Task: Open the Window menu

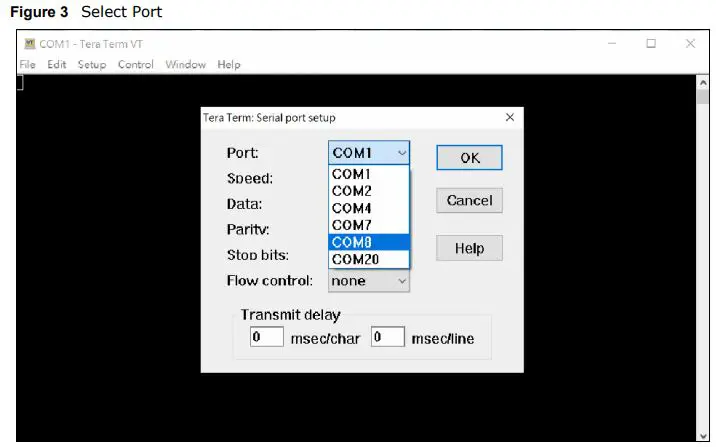Action: point(185,64)
